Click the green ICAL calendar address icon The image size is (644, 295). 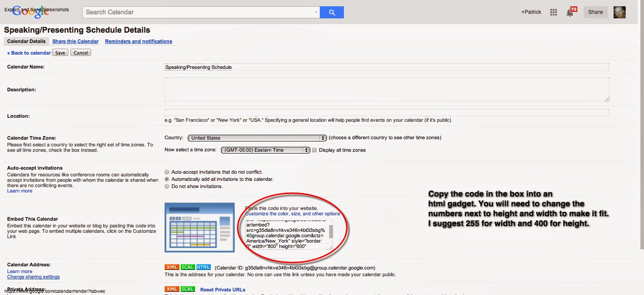point(187,268)
